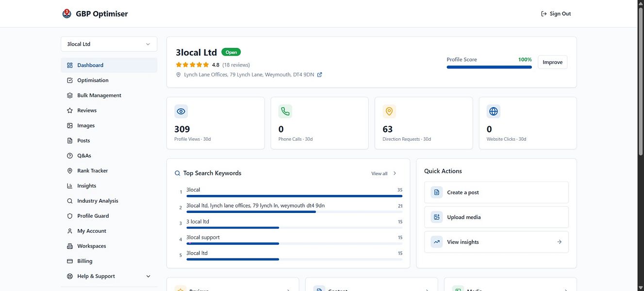Screen dimensions: 644x291
Task: Click Create a post quick action
Action: click(496, 193)
